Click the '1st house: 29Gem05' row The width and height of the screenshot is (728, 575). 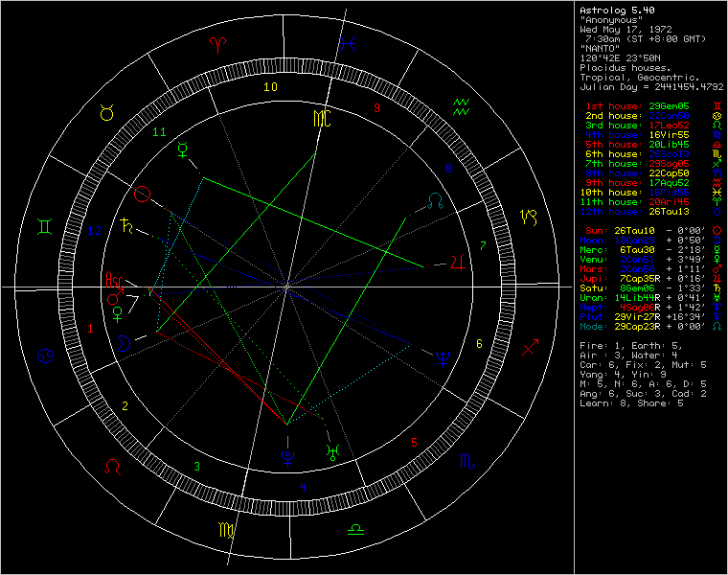653,106
